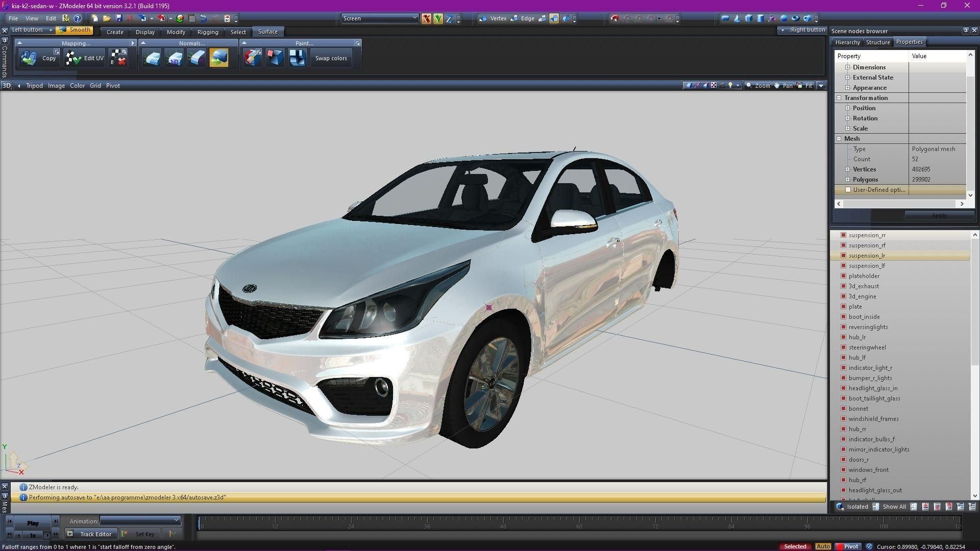The image size is (980, 551).
Task: Switch to the Hierarchy tab
Action: [x=847, y=42]
